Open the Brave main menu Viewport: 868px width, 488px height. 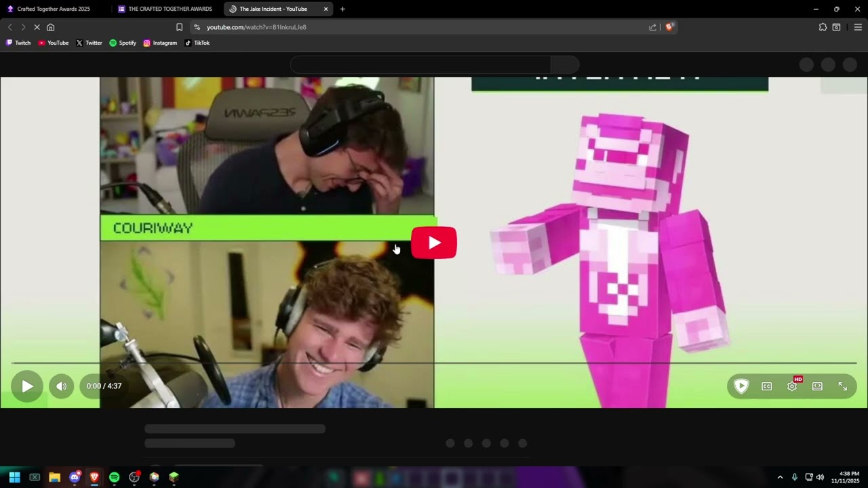click(858, 27)
